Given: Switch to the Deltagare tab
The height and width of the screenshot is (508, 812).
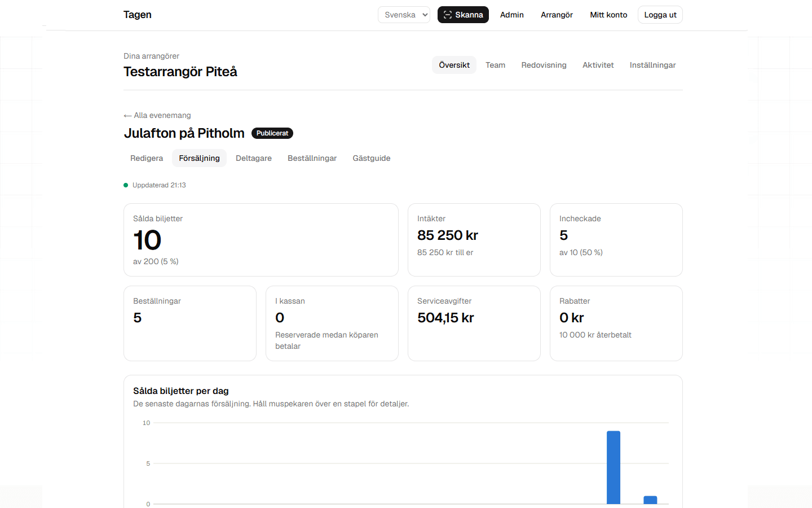Looking at the screenshot, I should pyautogui.click(x=254, y=158).
